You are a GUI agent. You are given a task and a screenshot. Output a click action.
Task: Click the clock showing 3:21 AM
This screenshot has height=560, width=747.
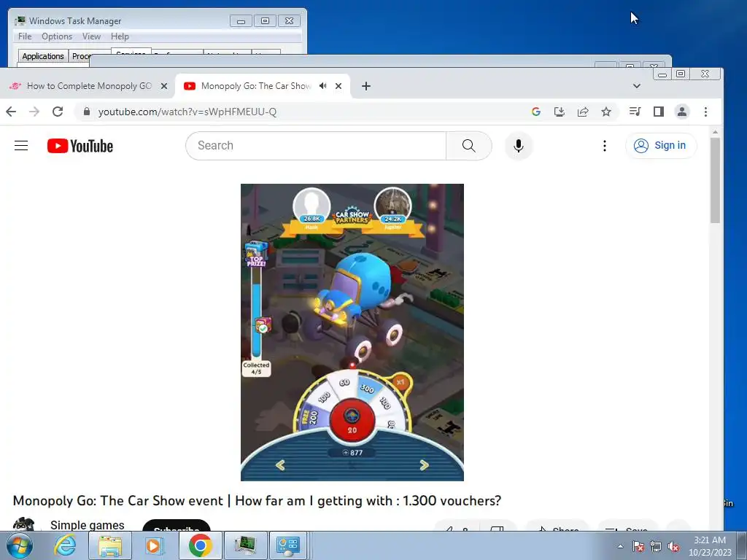(710, 540)
